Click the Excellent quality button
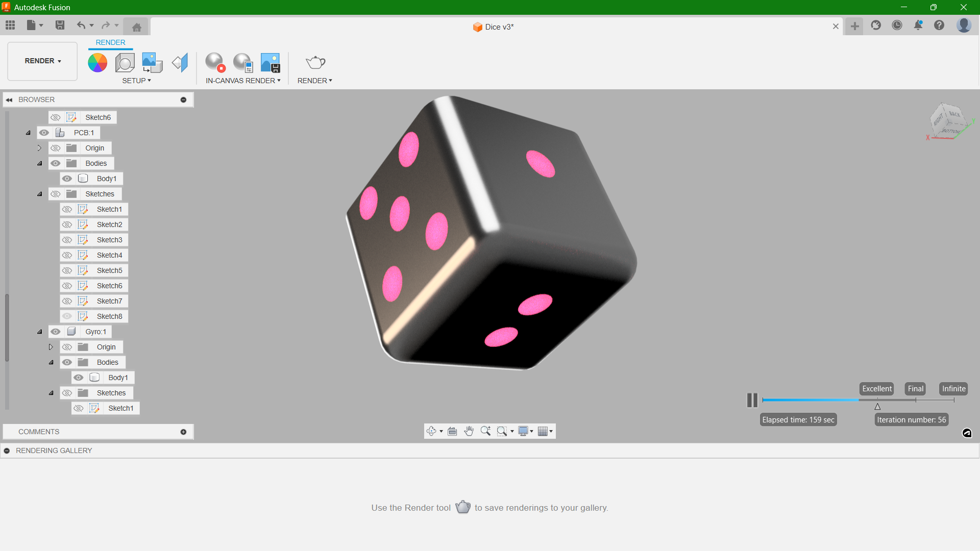 pyautogui.click(x=877, y=388)
